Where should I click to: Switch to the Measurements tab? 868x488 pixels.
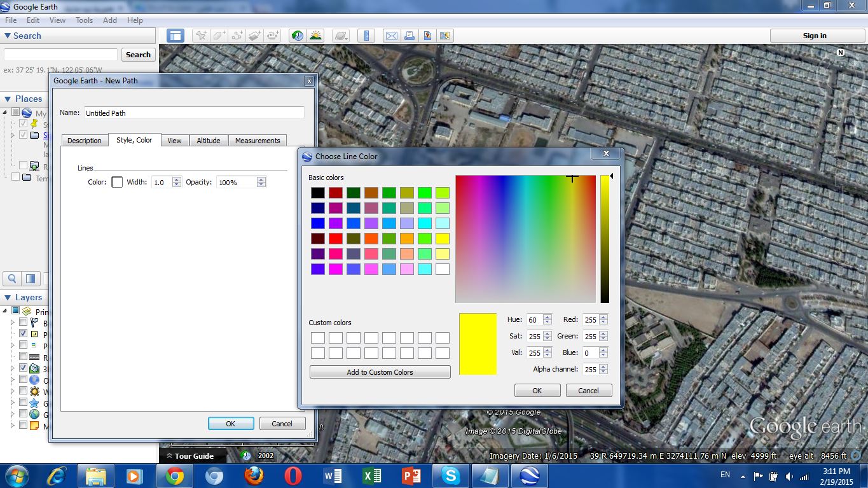(258, 141)
